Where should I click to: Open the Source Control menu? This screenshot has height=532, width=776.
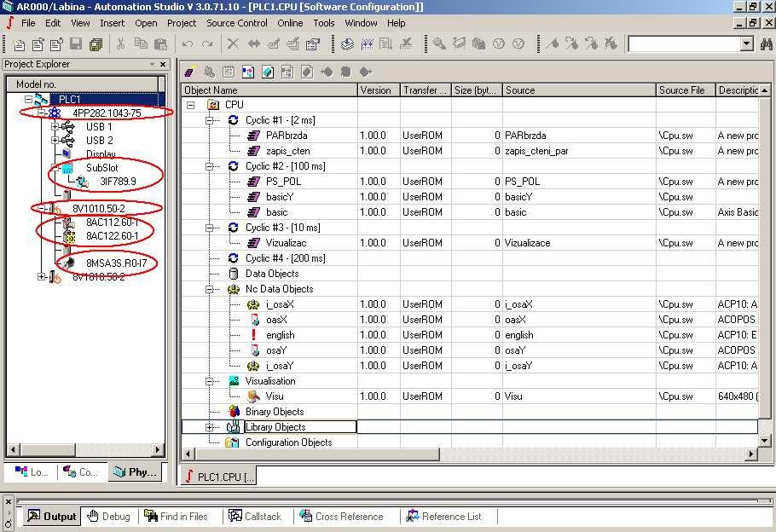pos(237,23)
